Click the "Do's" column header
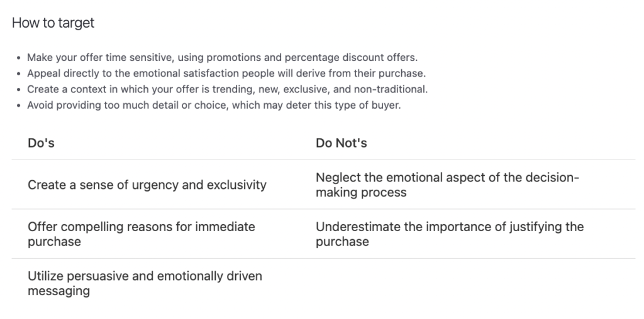 point(41,143)
